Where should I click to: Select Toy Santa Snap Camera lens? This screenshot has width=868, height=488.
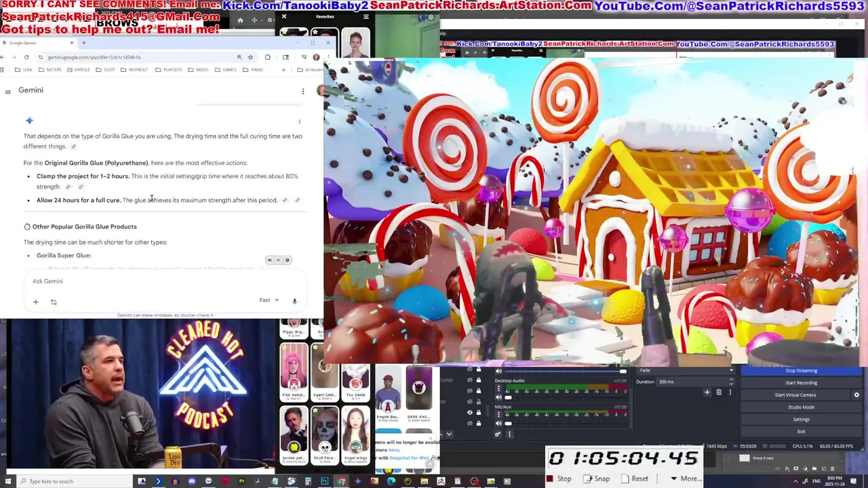(x=355, y=383)
